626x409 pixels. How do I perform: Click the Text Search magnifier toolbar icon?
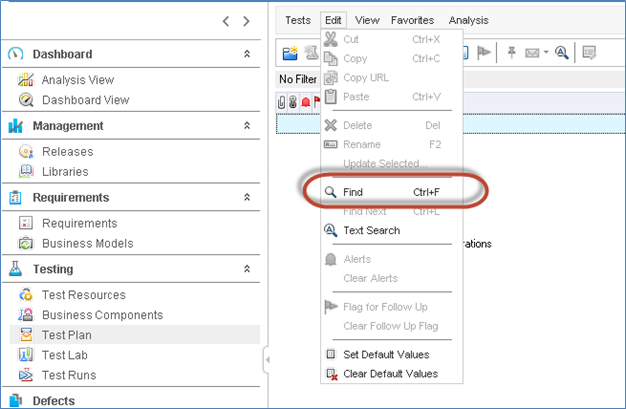562,53
